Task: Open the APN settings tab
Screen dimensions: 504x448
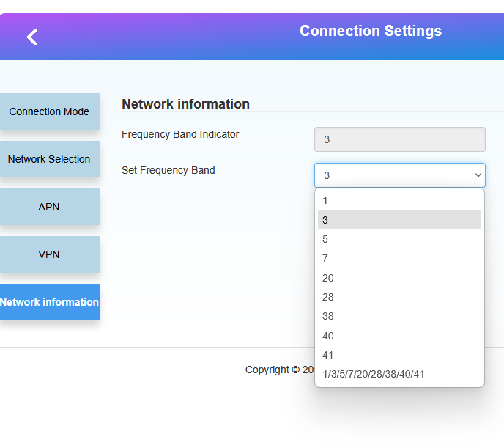Action: click(49, 207)
